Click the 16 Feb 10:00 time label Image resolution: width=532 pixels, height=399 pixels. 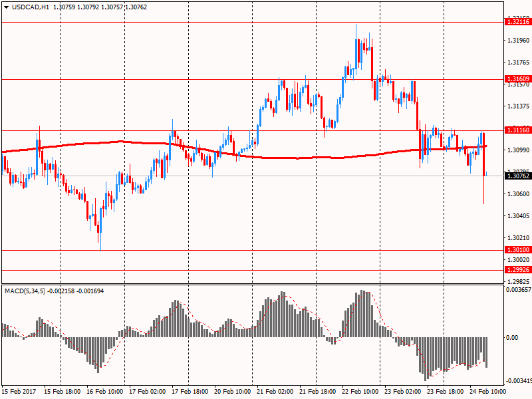[106, 392]
